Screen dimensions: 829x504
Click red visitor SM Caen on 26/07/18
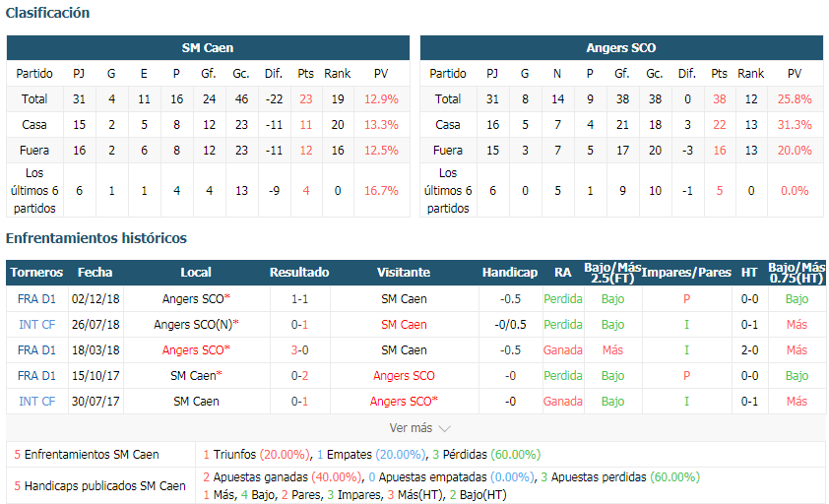tap(404, 324)
